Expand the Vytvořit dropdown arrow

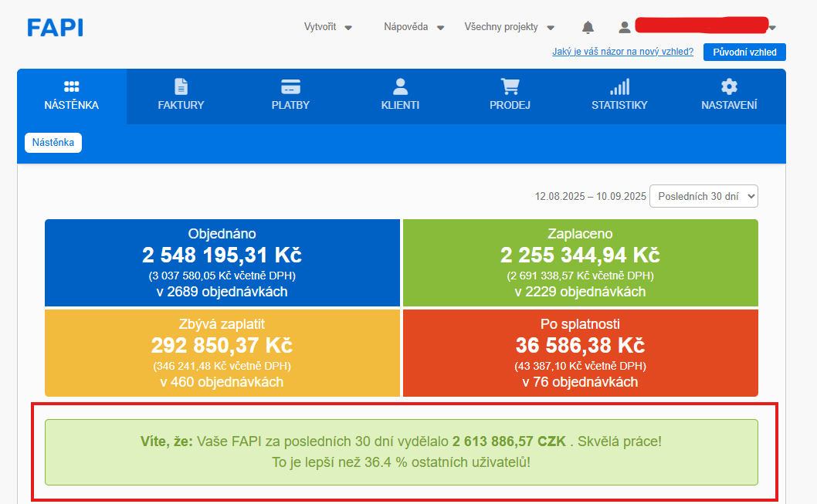click(348, 28)
